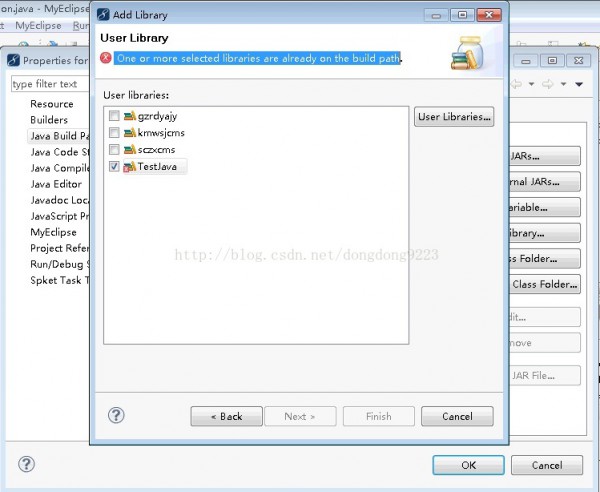The width and height of the screenshot is (600, 492).
Task: Click the help icon in Add Library dialog
Action: tap(116, 415)
